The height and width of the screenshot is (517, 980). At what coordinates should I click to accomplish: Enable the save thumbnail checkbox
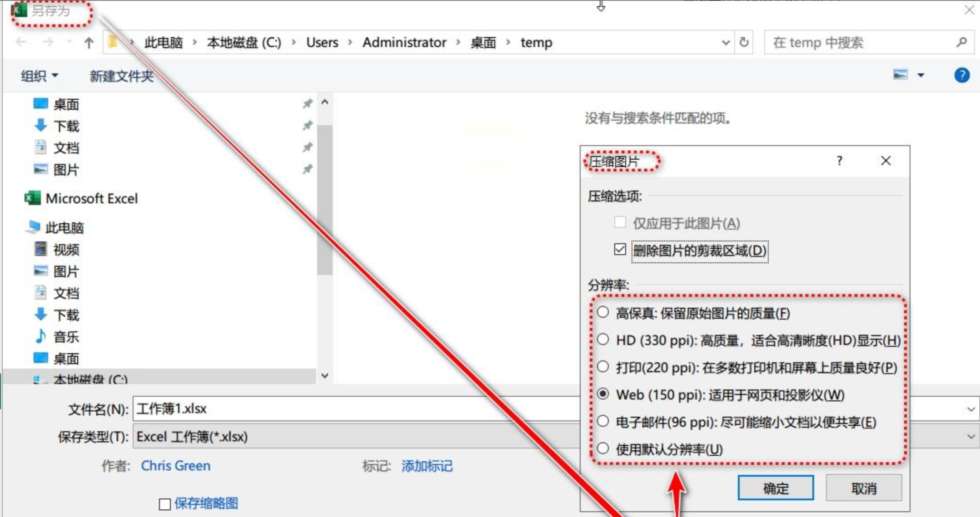tap(165, 504)
